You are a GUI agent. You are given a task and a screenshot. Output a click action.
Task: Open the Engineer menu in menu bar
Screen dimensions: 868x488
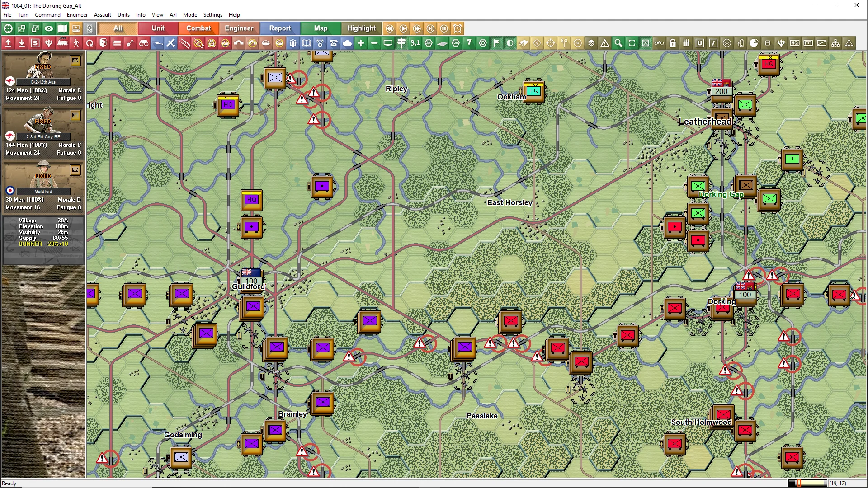pyautogui.click(x=77, y=14)
